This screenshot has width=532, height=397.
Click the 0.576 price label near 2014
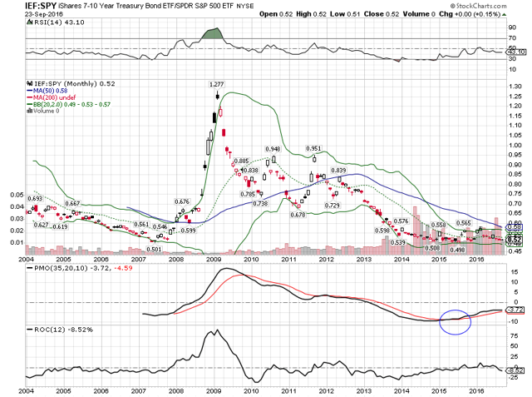coord(401,221)
